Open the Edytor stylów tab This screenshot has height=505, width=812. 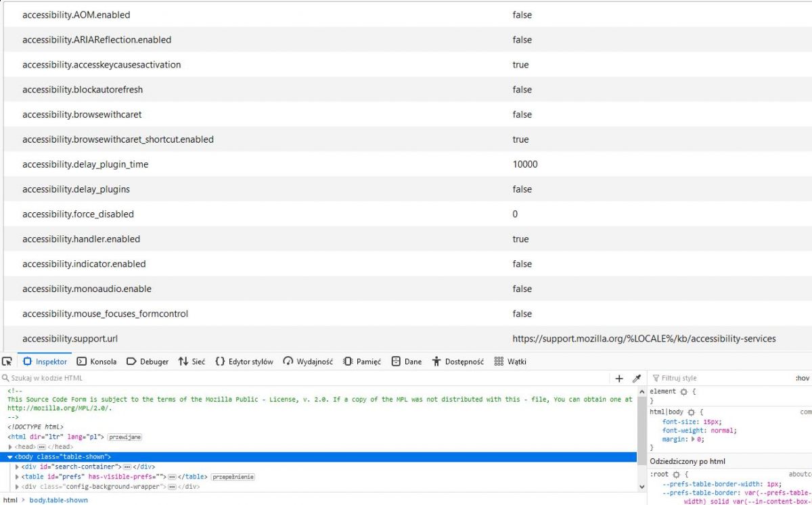tap(244, 362)
